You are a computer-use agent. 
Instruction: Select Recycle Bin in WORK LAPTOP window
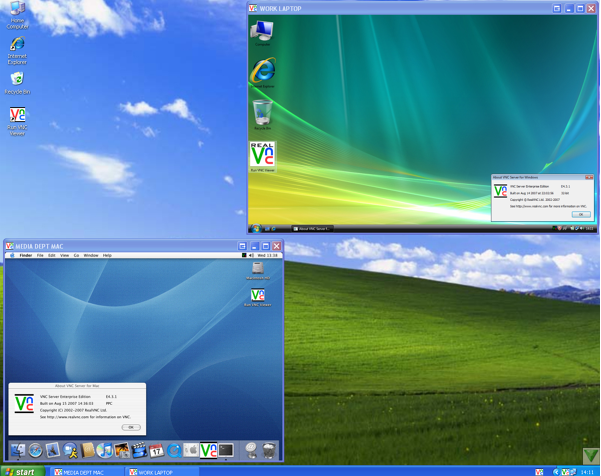(x=263, y=115)
